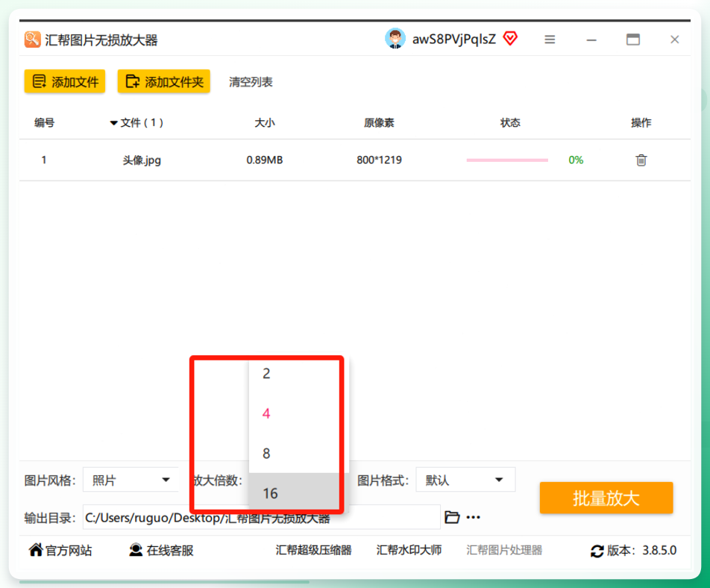Open the hamburger menu icon
Screen dimensions: 710x588
tap(550, 40)
